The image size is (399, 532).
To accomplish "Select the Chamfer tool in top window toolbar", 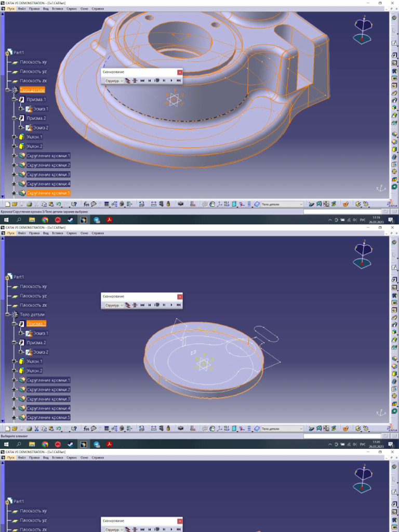I will click(x=394, y=141).
